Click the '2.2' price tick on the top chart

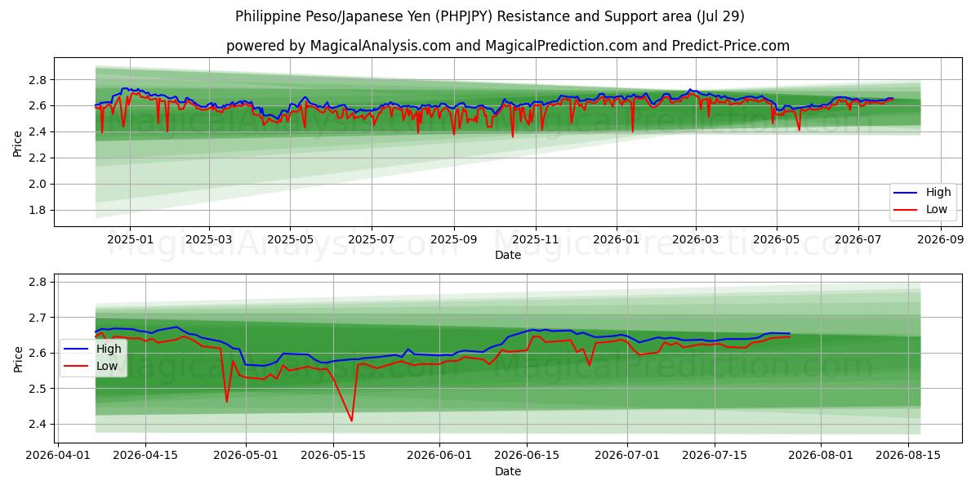point(39,158)
